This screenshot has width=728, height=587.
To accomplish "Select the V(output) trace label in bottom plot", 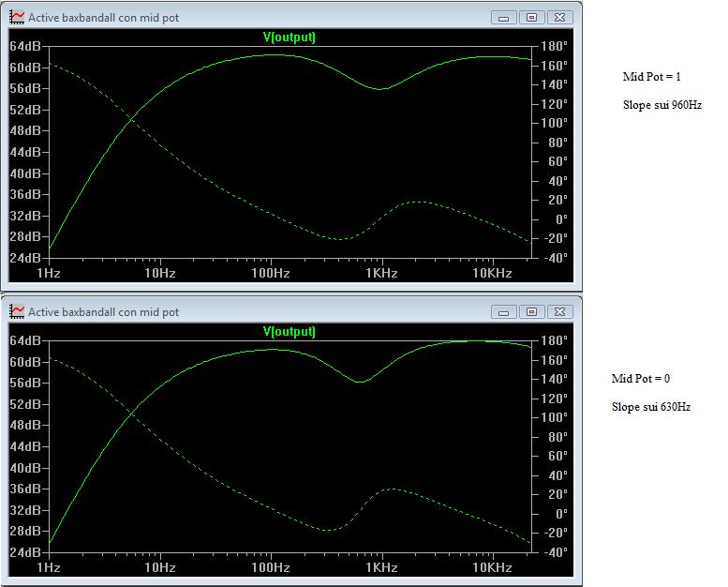I will click(x=290, y=332).
